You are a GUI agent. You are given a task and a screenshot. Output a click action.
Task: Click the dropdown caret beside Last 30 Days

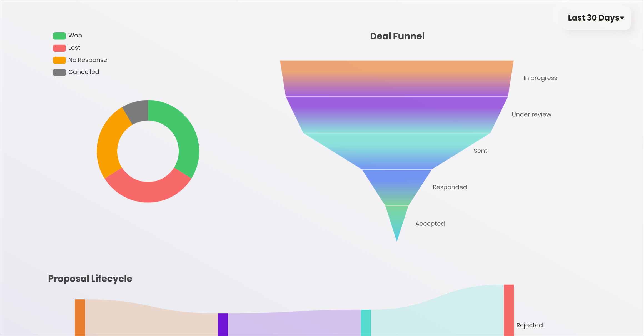[622, 18]
